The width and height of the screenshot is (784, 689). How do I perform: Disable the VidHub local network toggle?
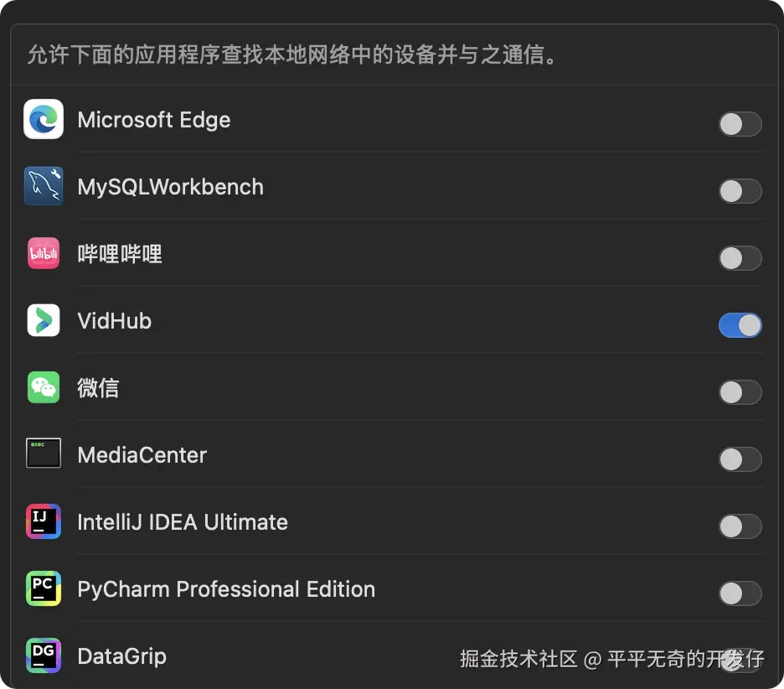coord(740,325)
